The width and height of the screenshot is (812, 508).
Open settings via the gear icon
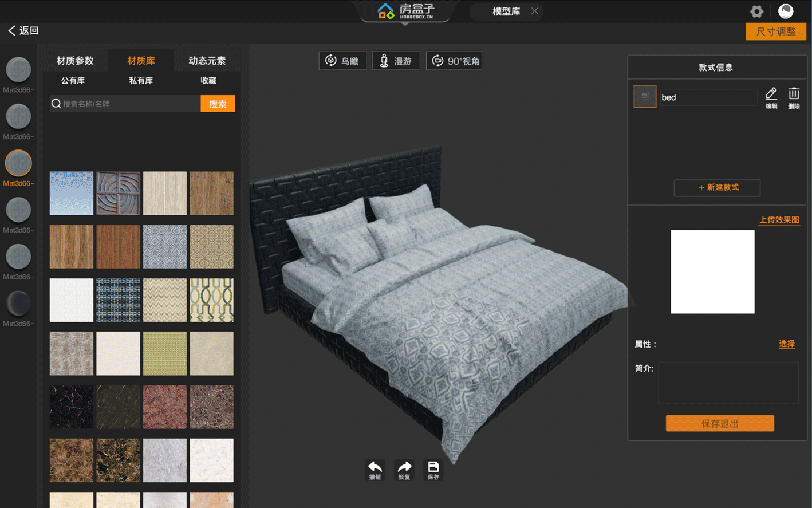757,11
